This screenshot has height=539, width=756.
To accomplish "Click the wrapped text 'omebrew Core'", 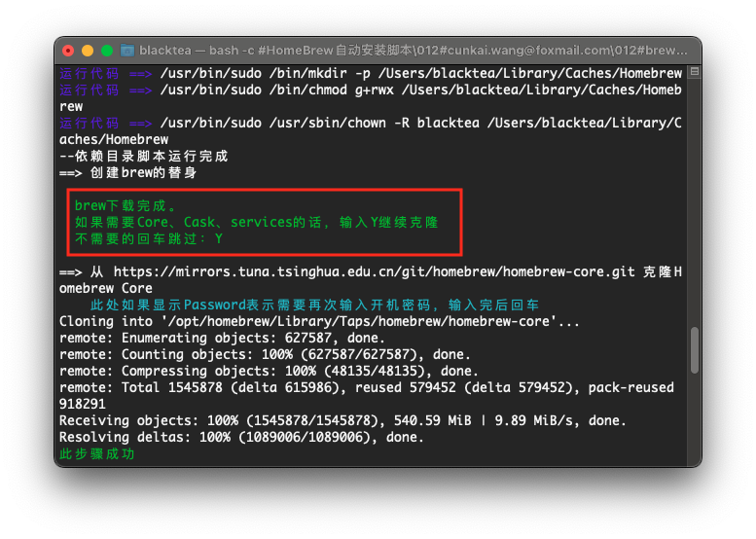I will pyautogui.click(x=106, y=288).
